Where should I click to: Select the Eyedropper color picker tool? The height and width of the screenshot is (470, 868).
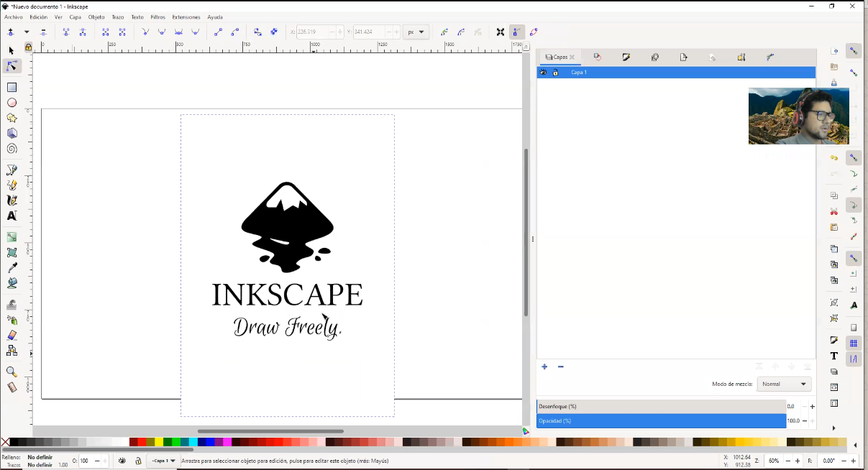click(x=12, y=268)
